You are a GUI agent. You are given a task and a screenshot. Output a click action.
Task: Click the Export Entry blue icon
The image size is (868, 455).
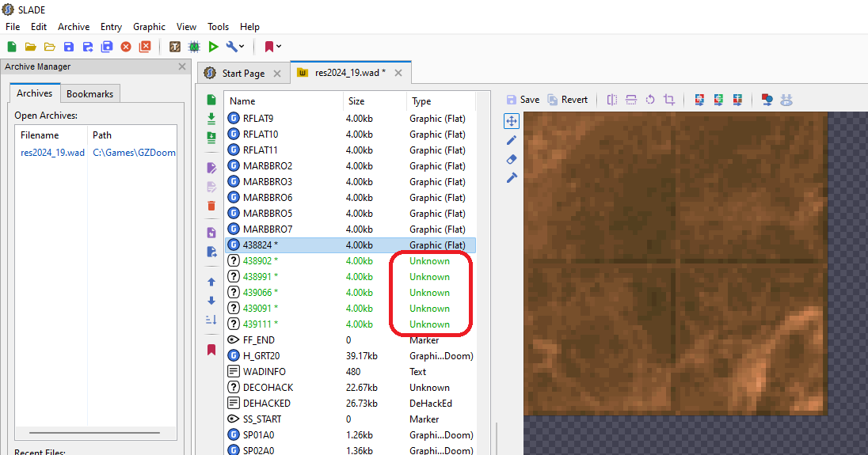pos(211,252)
